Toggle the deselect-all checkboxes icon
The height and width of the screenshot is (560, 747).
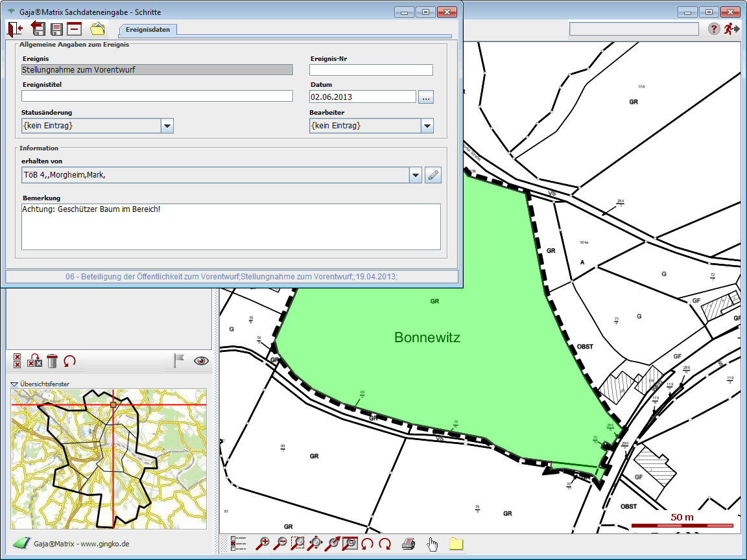[x=18, y=361]
